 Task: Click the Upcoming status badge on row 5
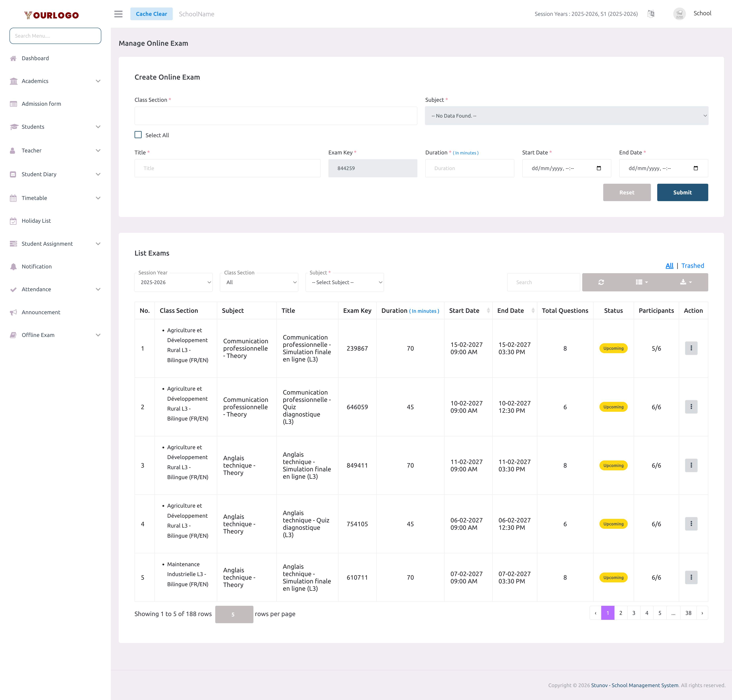pos(613,577)
